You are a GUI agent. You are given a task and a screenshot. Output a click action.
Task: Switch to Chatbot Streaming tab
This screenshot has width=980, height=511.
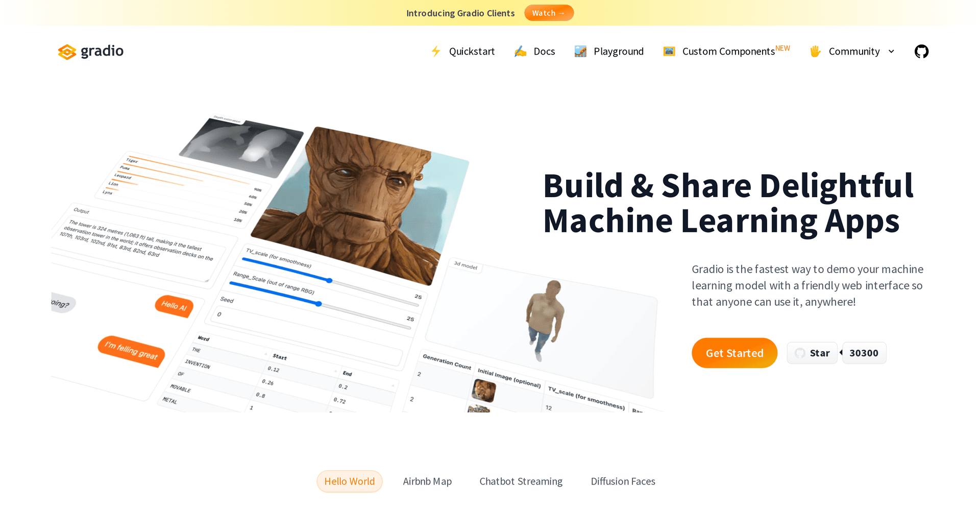tap(521, 481)
